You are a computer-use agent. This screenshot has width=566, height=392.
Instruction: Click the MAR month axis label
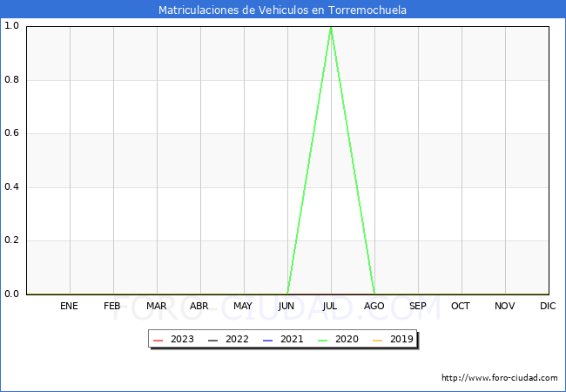[x=156, y=306]
